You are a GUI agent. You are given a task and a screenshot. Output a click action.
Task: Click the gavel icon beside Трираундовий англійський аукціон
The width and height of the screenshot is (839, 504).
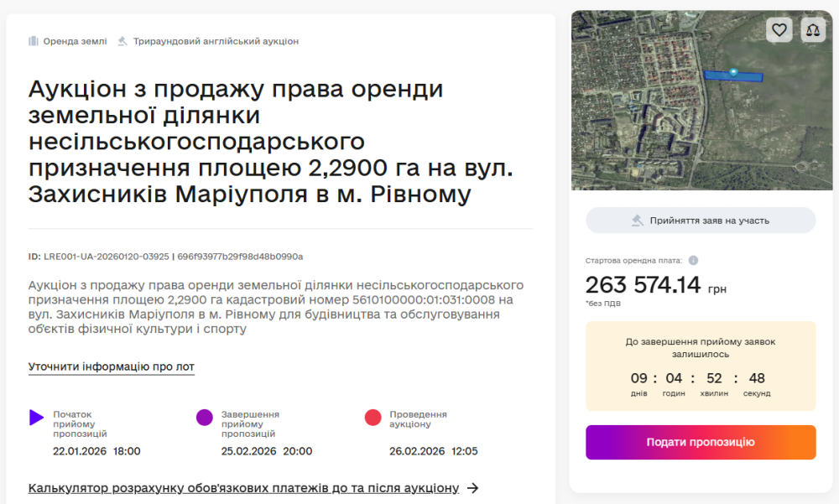(x=122, y=41)
